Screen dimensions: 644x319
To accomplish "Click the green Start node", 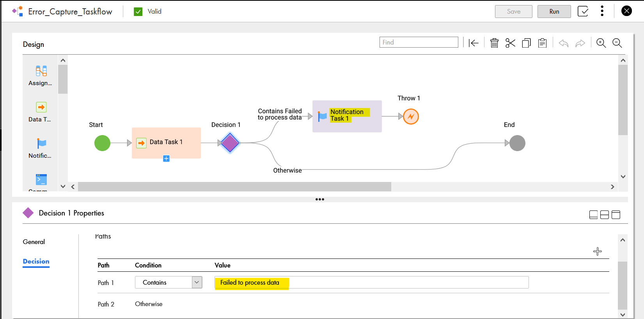I will coord(102,143).
